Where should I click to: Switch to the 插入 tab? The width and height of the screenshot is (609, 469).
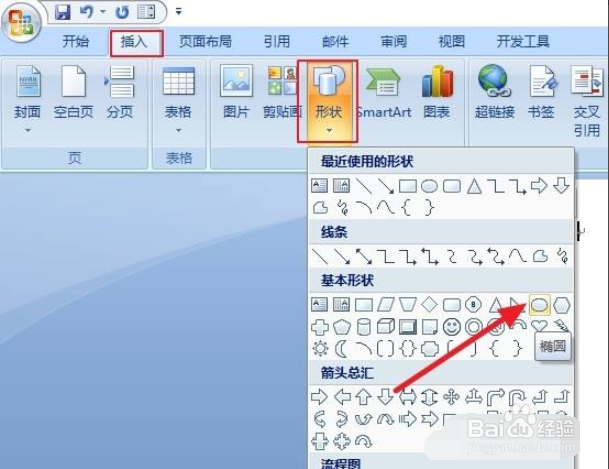click(x=134, y=41)
